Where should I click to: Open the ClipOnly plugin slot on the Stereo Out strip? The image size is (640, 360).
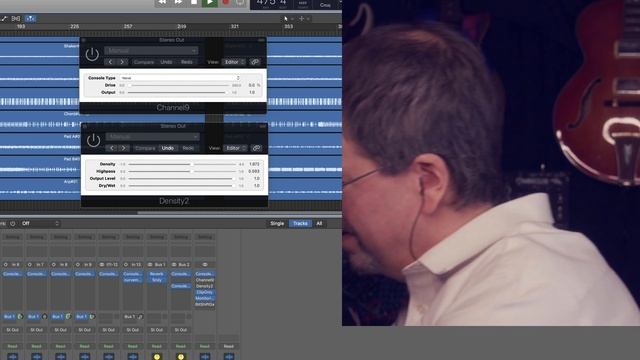tap(204, 293)
